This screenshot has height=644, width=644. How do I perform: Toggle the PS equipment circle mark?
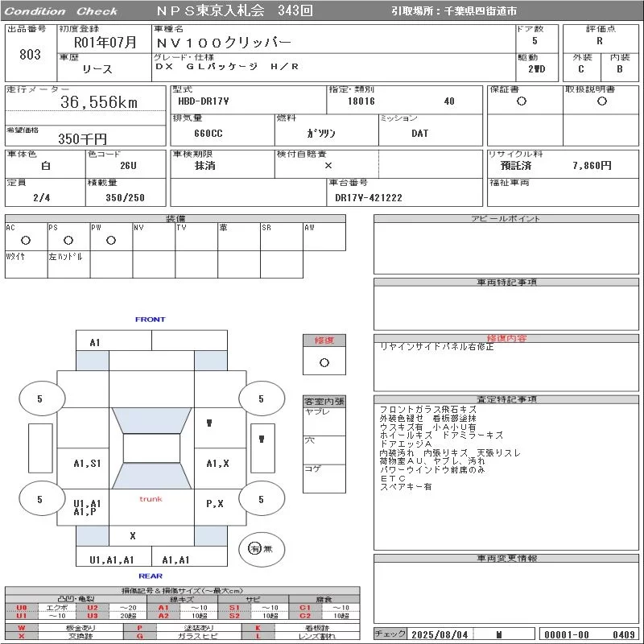tap(68, 240)
